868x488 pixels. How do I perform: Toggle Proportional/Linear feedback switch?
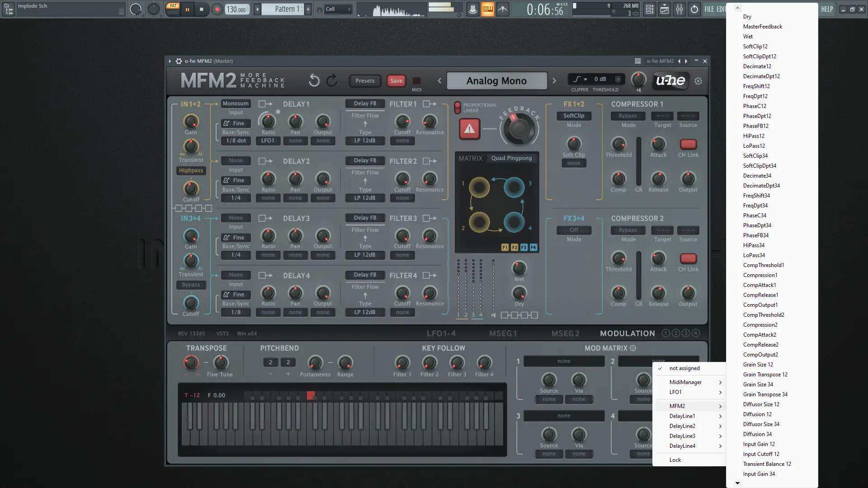pyautogui.click(x=457, y=108)
